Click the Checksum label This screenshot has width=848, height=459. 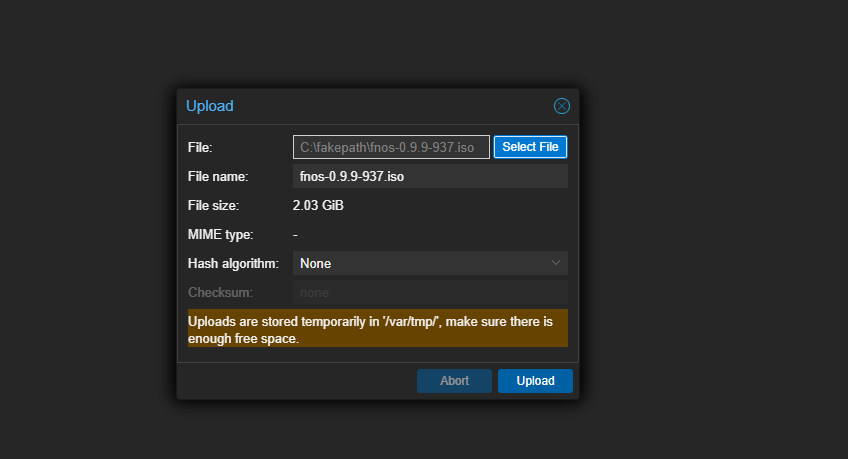[220, 292]
